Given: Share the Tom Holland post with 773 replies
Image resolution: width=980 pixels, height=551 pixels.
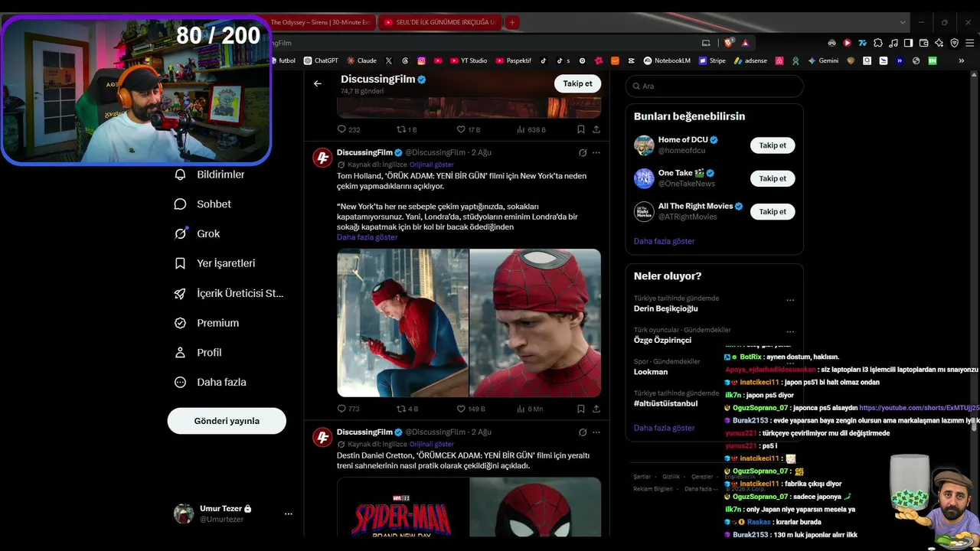Looking at the screenshot, I should pyautogui.click(x=596, y=409).
